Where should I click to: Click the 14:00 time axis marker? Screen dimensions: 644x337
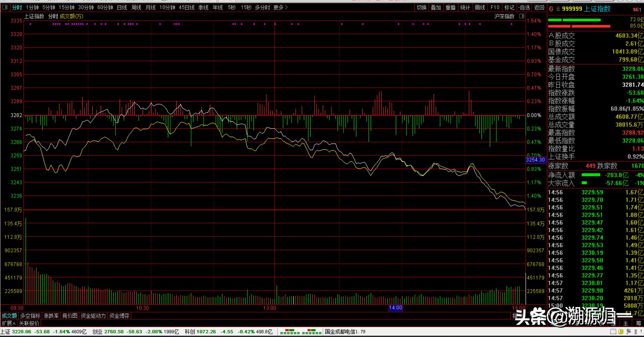(x=396, y=308)
